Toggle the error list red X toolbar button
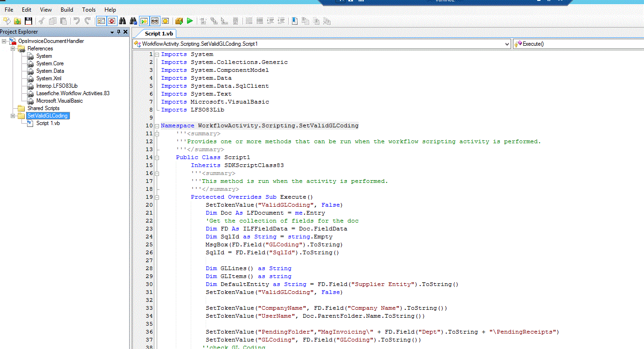 (x=112, y=21)
